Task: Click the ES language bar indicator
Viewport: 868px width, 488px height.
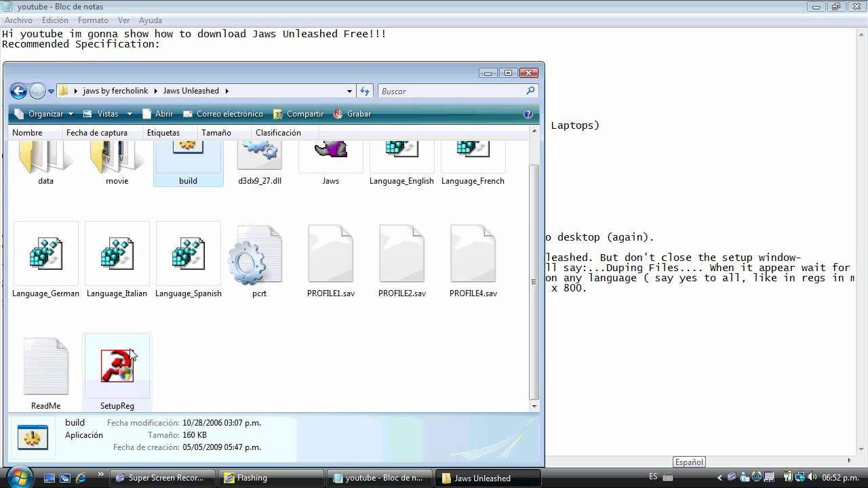Action: click(653, 477)
